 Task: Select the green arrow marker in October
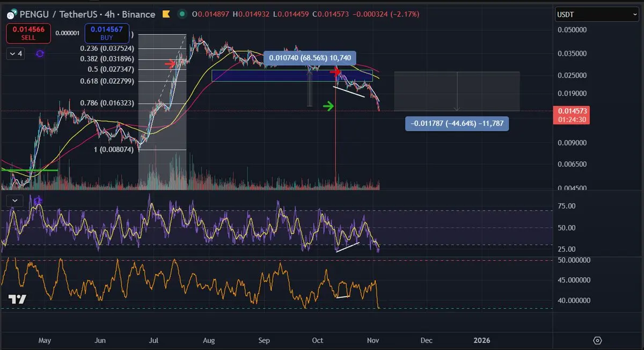click(x=328, y=106)
